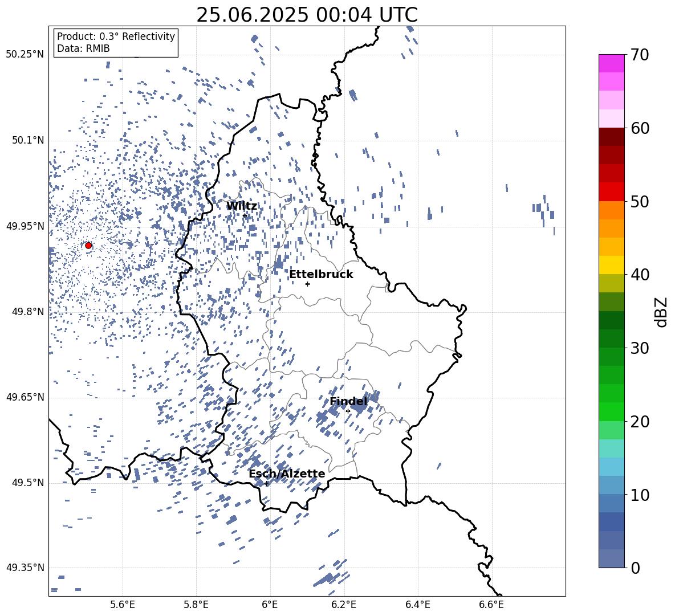Click the 49.8°N latitude label
The image size is (675, 616).
28,312
